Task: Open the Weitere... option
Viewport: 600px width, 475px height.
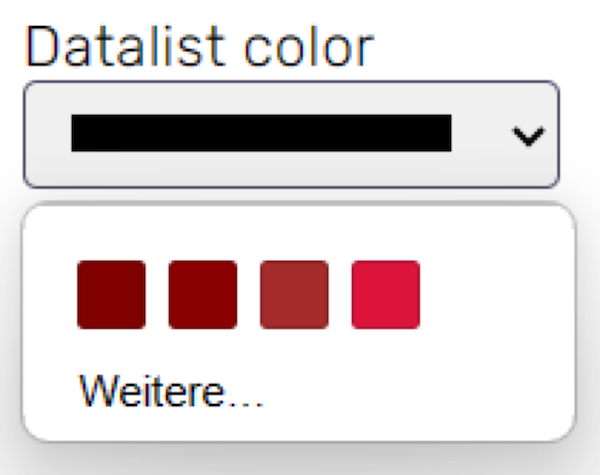Action: point(171,391)
